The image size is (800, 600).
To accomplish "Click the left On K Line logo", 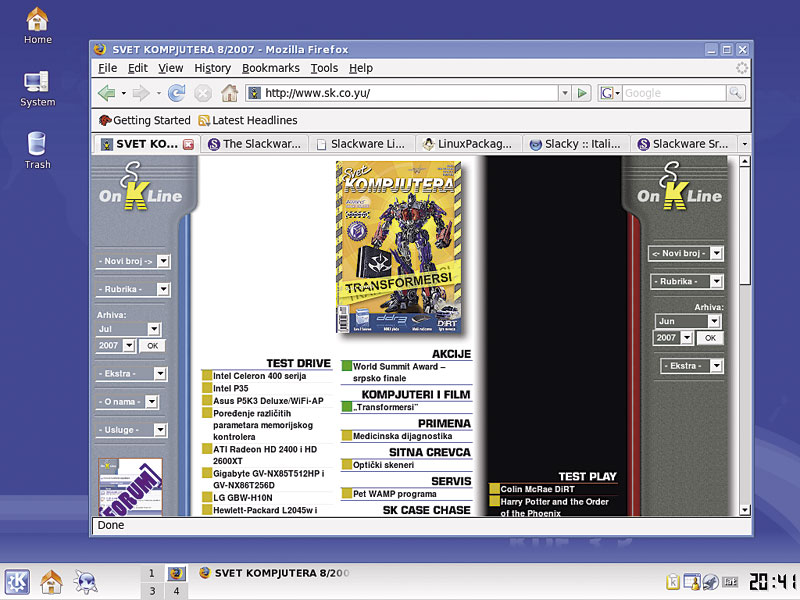I will 140,186.
